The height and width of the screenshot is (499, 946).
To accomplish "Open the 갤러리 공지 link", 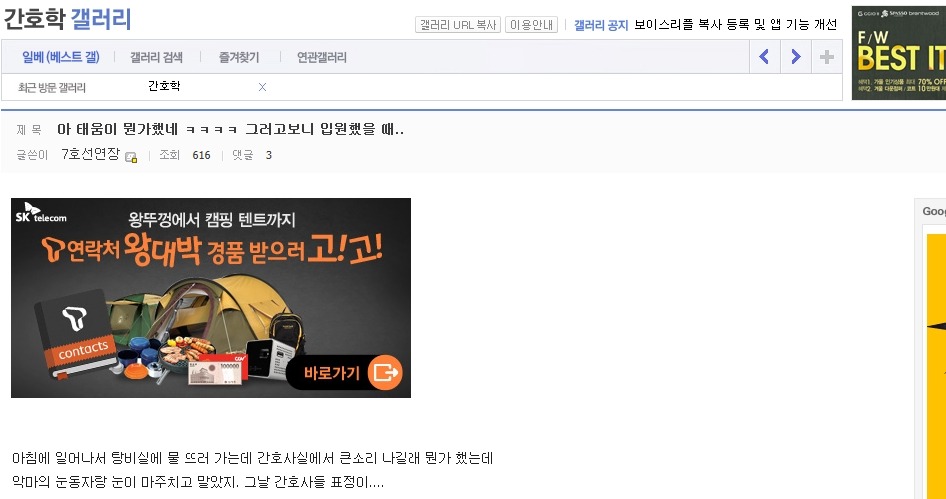I will tap(601, 25).
